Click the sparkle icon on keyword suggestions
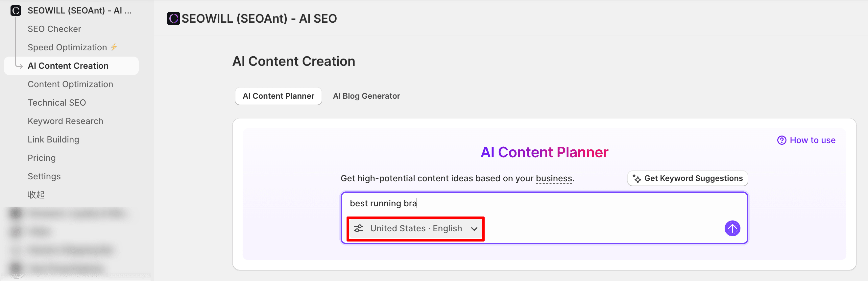Viewport: 868px width, 281px height. tap(637, 178)
